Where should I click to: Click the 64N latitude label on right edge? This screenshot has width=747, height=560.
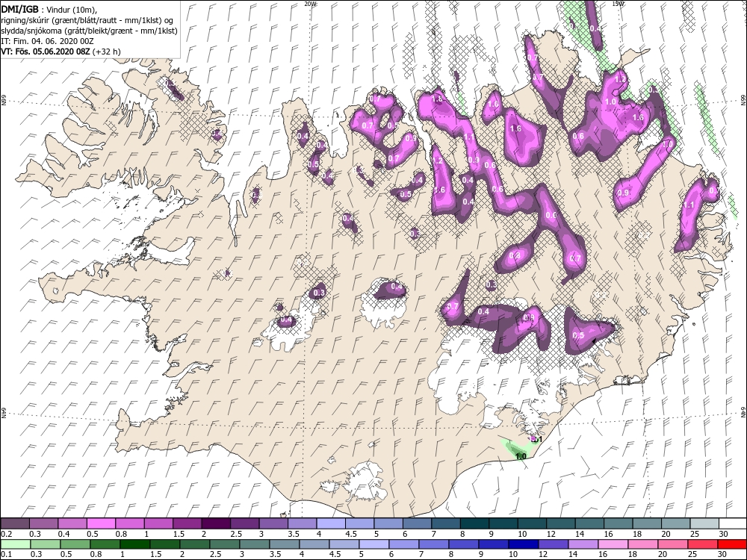[744, 411]
